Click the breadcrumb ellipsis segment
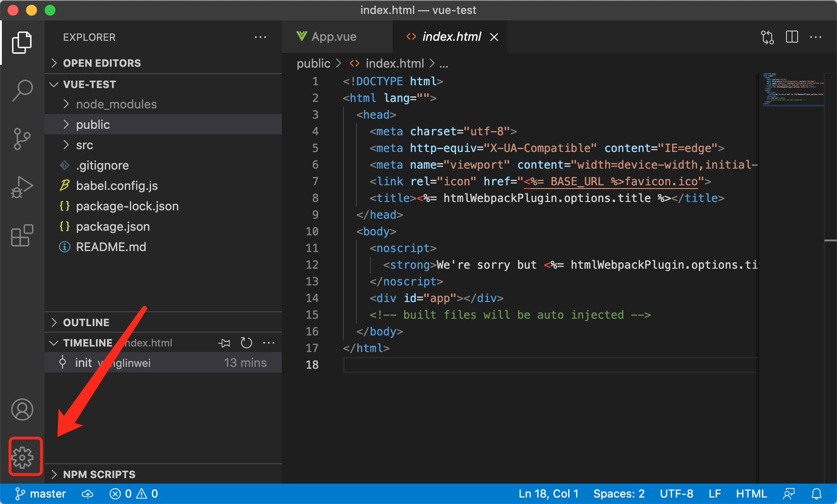Image resolution: width=837 pixels, height=504 pixels. (444, 63)
